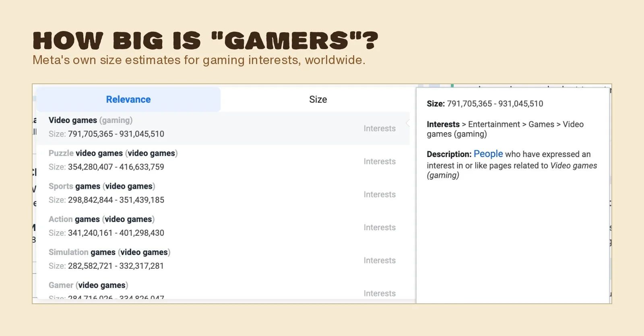
Task: Click size range 341,240,161 - 401,298,430
Action: click(116, 233)
